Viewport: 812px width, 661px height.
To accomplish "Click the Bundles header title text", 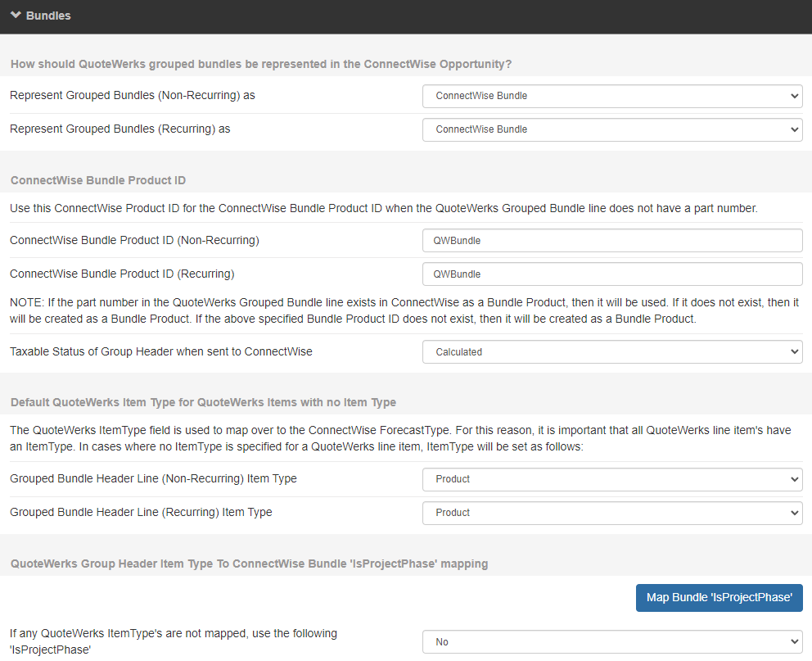I will [48, 16].
